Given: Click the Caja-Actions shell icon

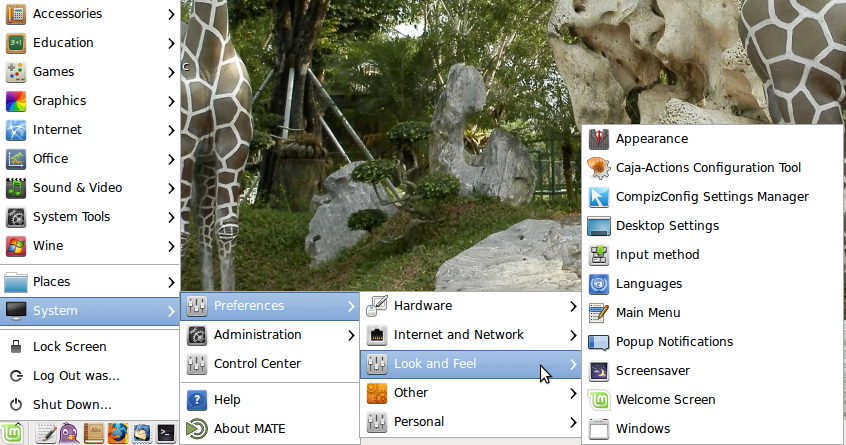Looking at the screenshot, I should point(598,168).
